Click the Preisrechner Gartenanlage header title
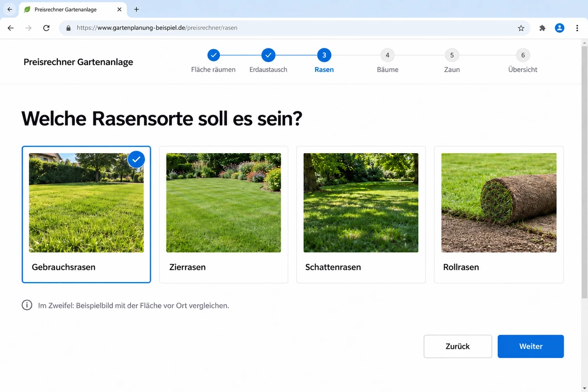This screenshot has width=588, height=392. [78, 62]
